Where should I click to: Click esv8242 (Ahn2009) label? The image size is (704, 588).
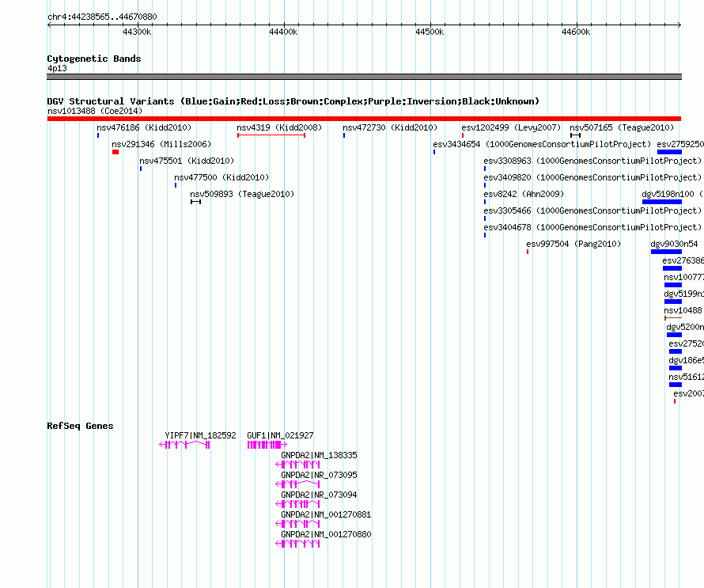(x=524, y=194)
